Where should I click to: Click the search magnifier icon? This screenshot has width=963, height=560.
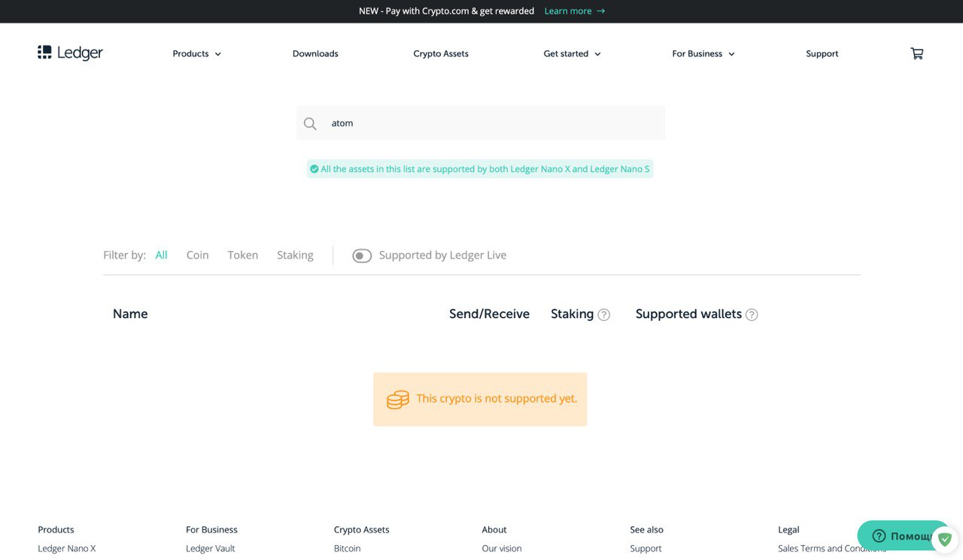[x=310, y=123]
